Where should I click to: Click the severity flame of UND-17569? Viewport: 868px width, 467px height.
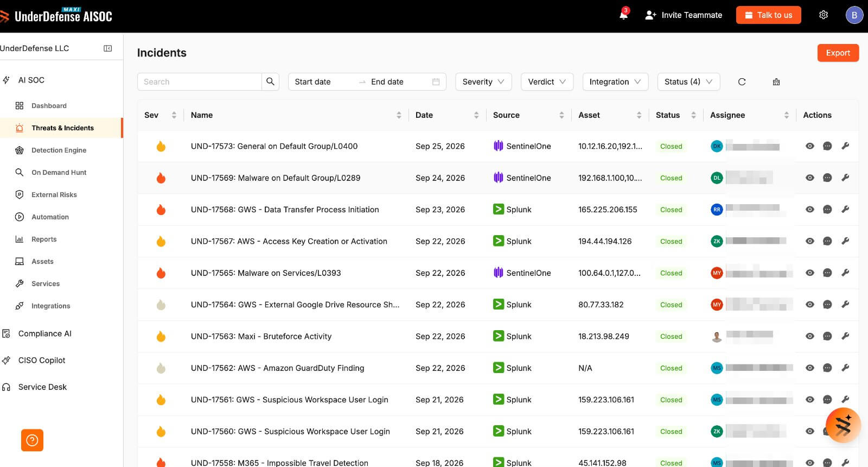click(x=161, y=178)
